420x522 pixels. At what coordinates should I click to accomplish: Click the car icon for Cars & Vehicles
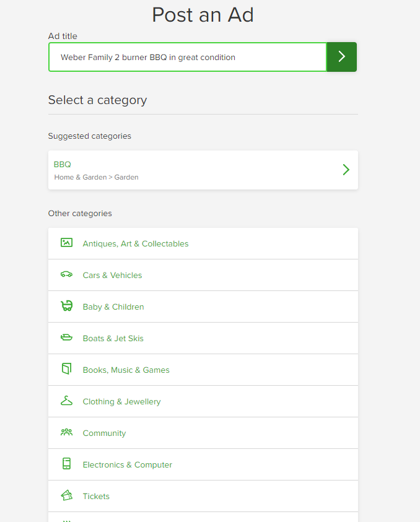67,274
